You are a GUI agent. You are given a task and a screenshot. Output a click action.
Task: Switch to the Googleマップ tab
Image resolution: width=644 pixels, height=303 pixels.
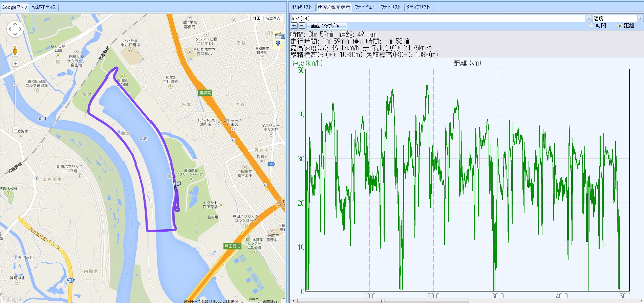[15, 7]
